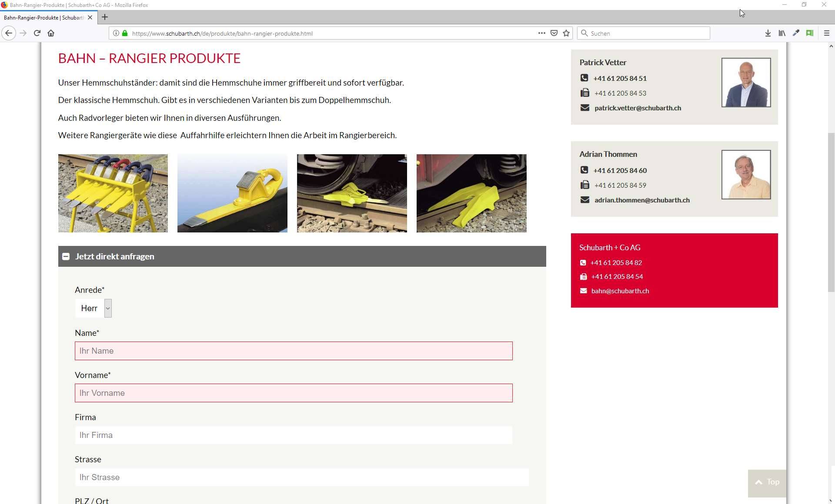
Task: Open the Anrede dropdown showing Herr
Action: [93, 308]
